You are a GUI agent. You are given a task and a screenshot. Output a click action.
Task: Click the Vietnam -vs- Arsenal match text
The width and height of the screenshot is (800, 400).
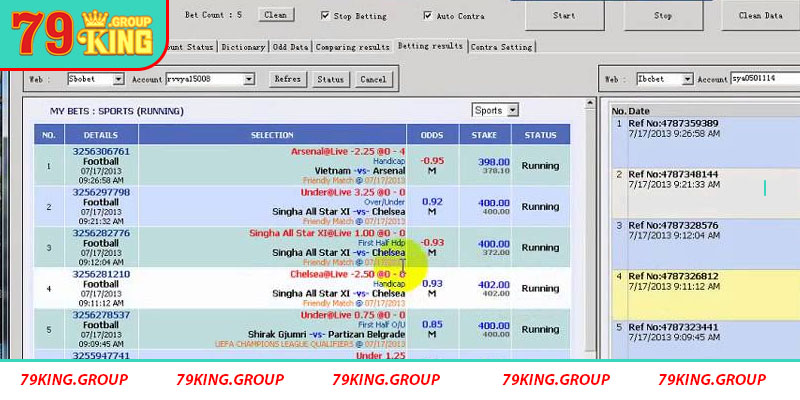tap(360, 171)
